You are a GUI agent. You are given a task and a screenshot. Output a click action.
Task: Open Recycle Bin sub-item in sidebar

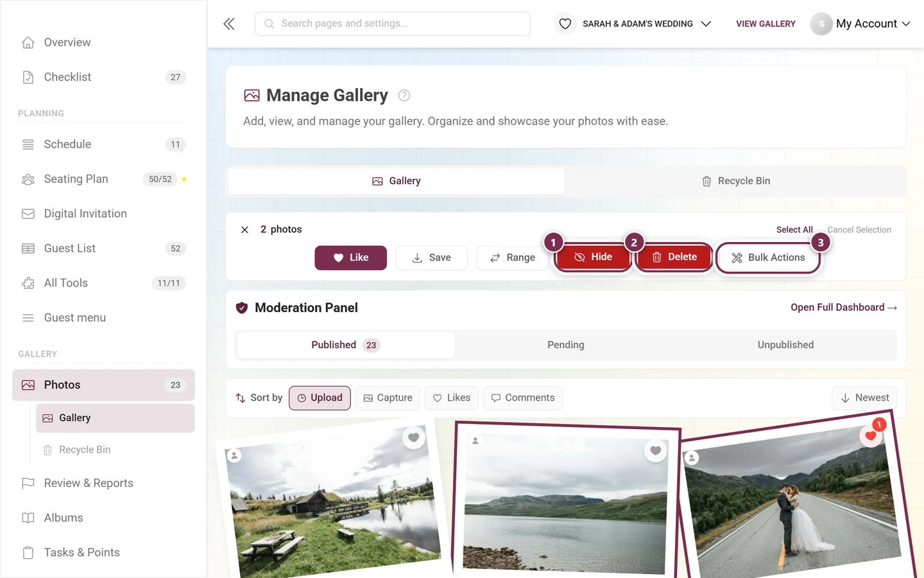tap(116, 450)
